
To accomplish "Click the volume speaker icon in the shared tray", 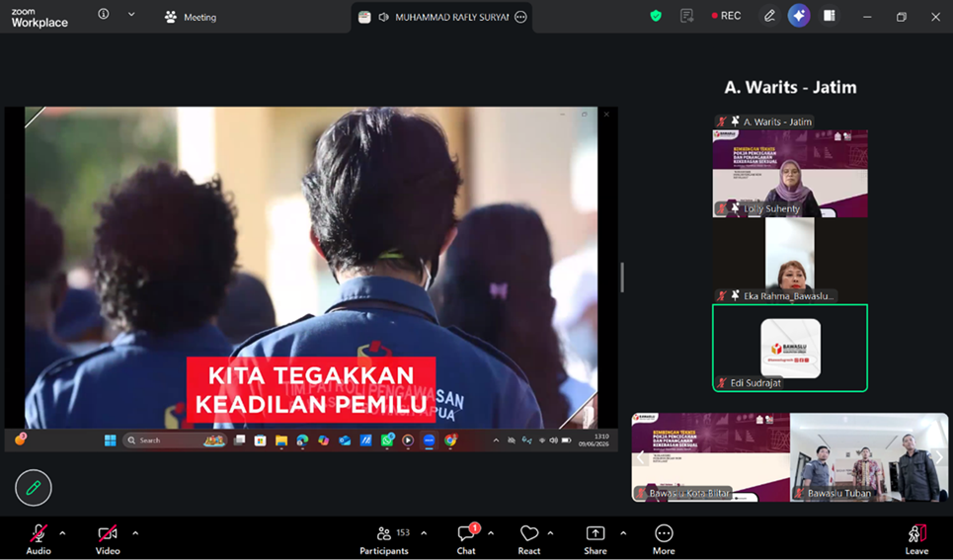I will (553, 440).
